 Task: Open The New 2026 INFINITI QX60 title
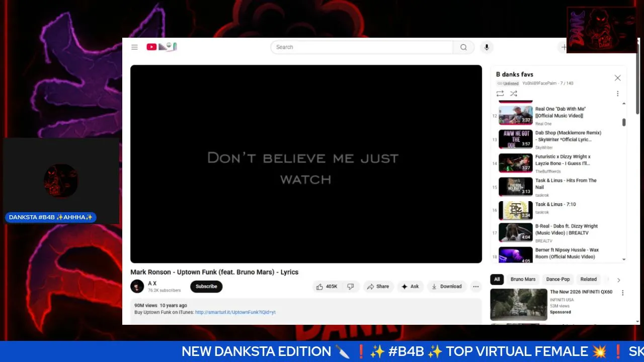[x=581, y=292]
